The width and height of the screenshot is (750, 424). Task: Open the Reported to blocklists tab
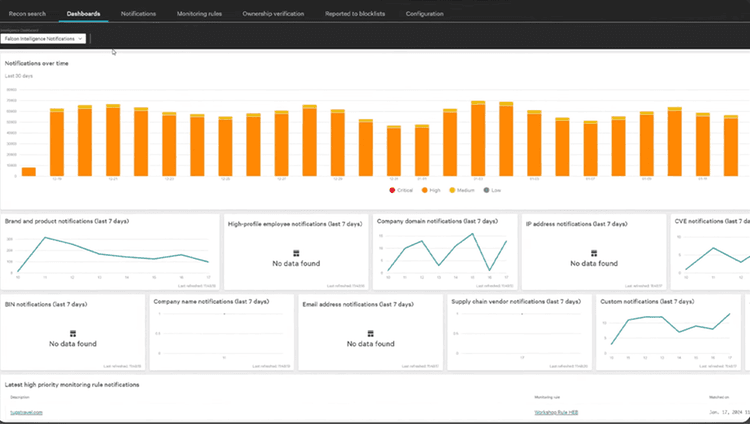(x=354, y=14)
